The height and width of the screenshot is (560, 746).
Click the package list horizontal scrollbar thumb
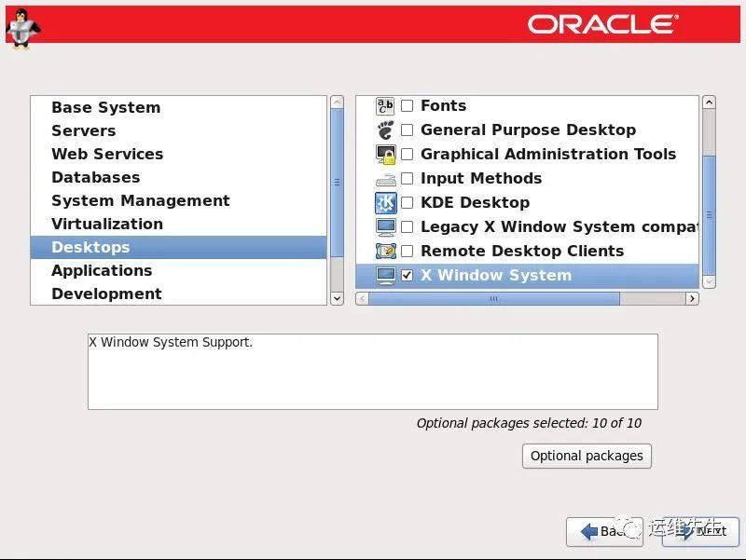(x=494, y=298)
